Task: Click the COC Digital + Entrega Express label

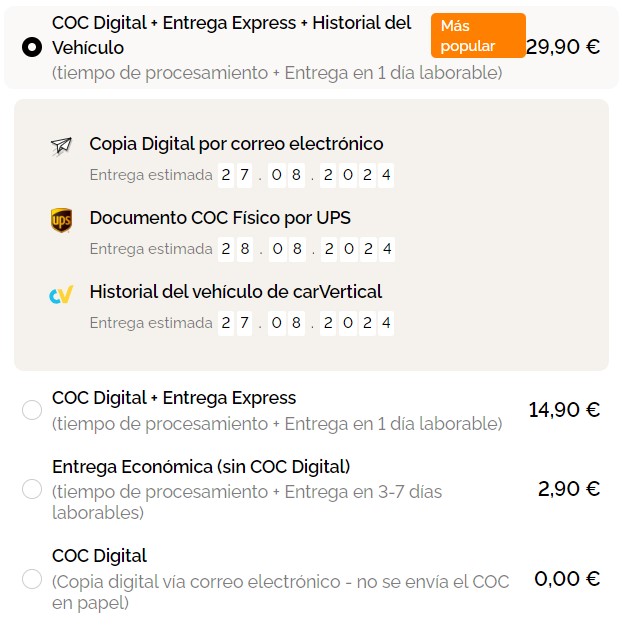Action: click(174, 398)
